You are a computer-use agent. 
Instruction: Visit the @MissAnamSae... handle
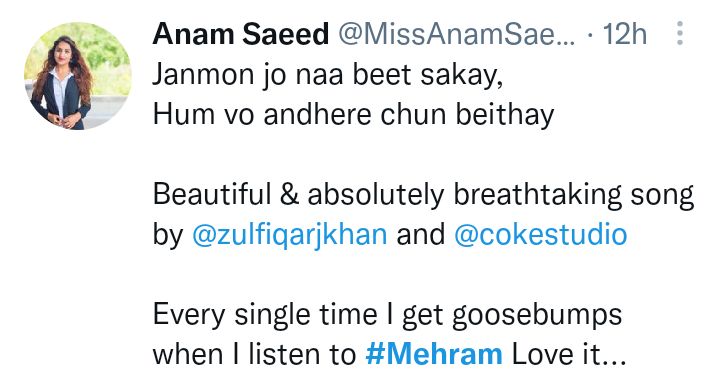(x=456, y=34)
